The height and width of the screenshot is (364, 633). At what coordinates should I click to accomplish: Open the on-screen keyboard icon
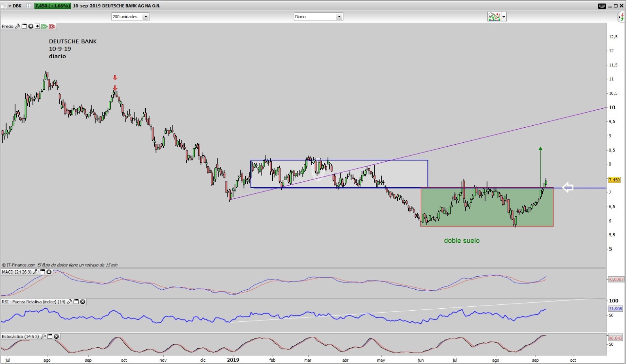point(602,6)
